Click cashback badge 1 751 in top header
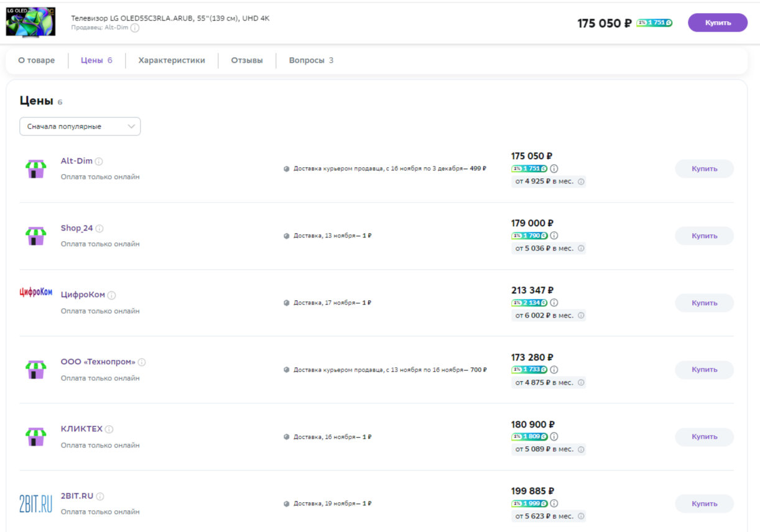This screenshot has width=760, height=532. pyautogui.click(x=654, y=23)
